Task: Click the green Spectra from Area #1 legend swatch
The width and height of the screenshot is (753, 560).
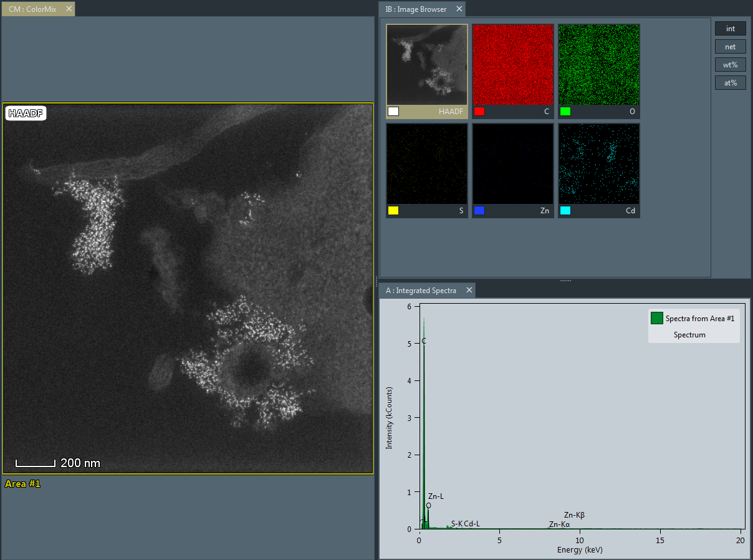Action: pos(656,318)
